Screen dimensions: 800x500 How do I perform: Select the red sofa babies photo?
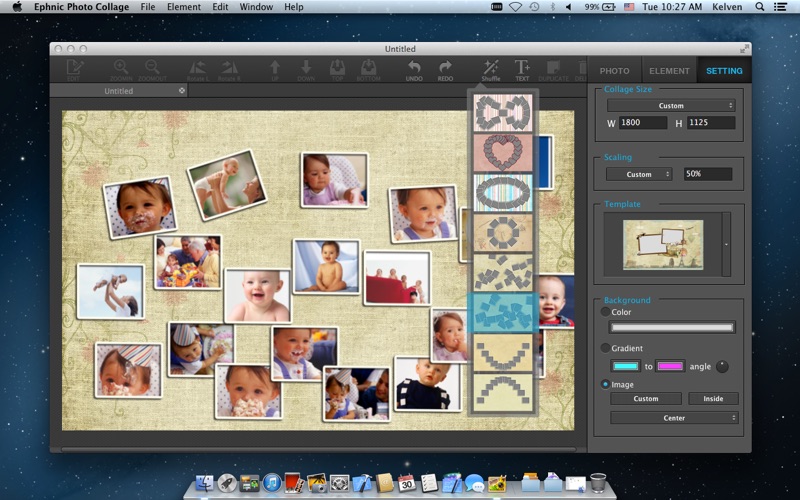[x=397, y=278]
